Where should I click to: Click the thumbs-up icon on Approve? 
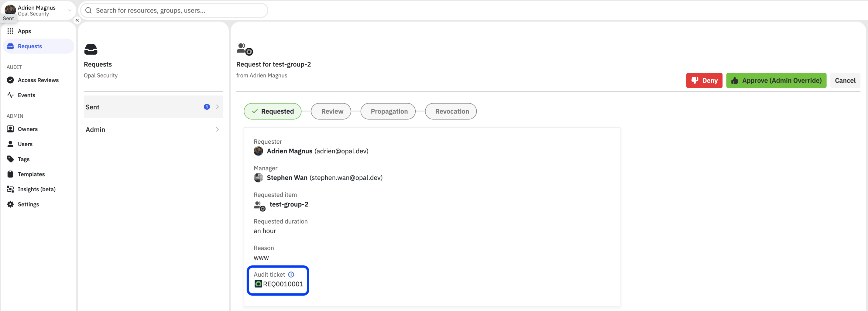[x=735, y=80]
